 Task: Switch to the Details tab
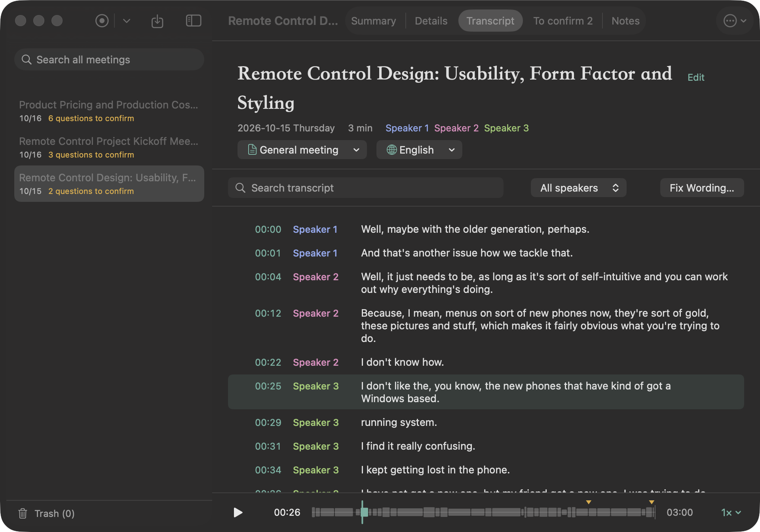pos(431,21)
